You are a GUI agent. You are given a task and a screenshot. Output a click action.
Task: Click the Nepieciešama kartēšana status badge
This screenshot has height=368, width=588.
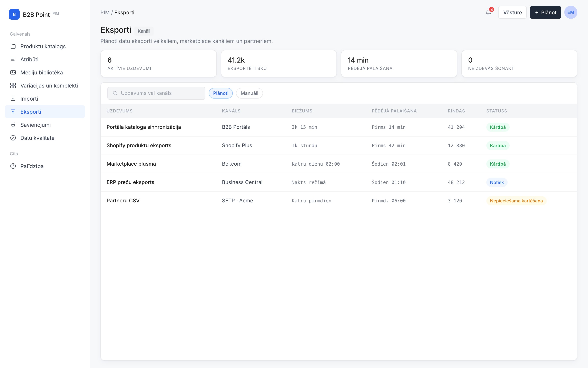click(x=516, y=201)
